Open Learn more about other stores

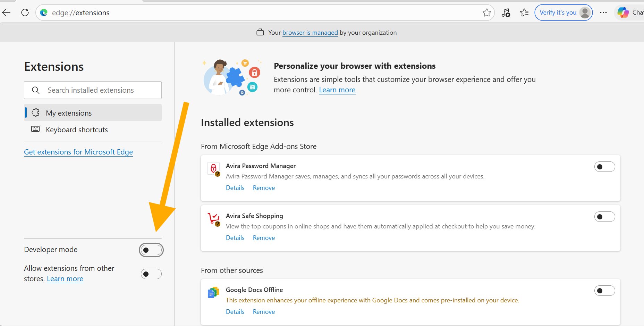point(65,279)
